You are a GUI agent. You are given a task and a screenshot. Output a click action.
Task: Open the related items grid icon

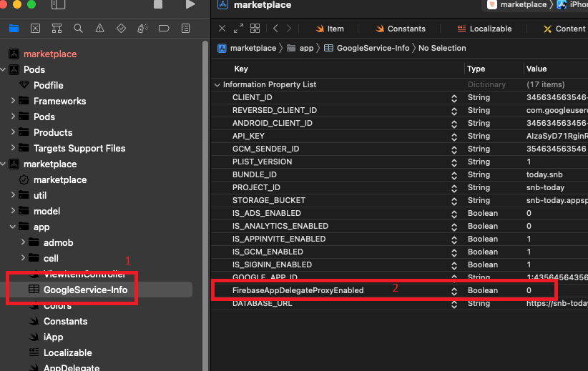[x=255, y=29]
